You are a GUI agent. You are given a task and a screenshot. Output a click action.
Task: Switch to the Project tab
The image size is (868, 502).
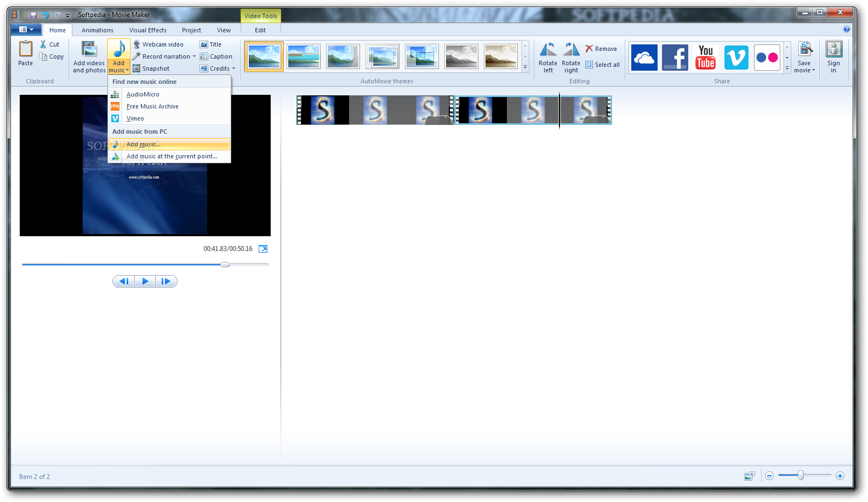(x=191, y=30)
